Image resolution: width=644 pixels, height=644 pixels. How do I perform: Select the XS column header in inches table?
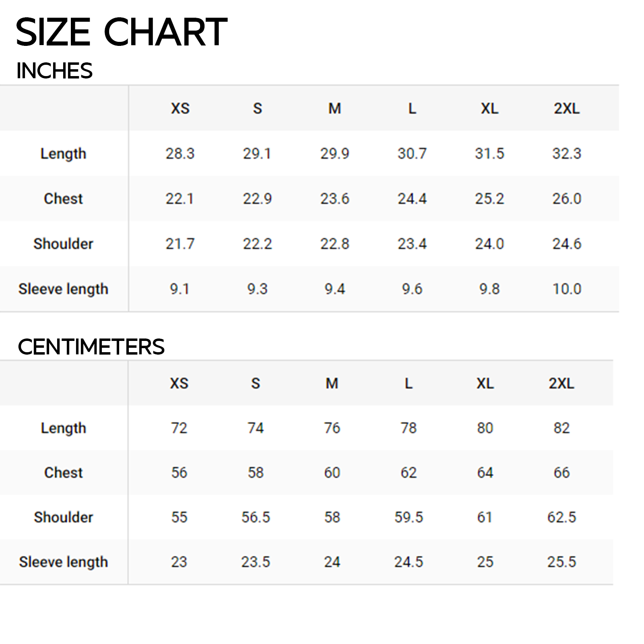coord(180,108)
